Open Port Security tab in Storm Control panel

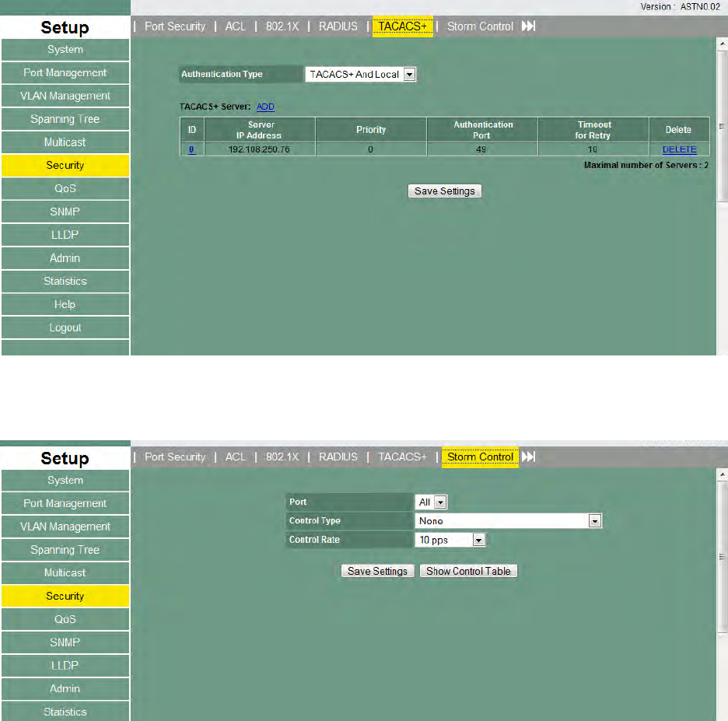(x=175, y=457)
